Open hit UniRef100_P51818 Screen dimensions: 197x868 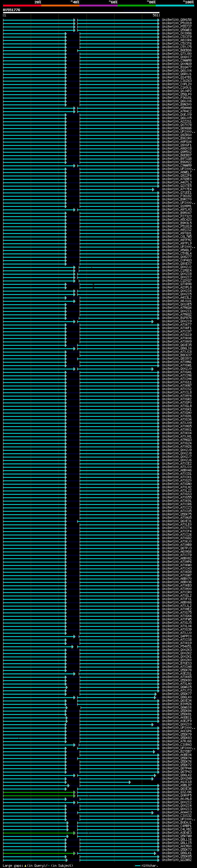(x=177, y=23)
